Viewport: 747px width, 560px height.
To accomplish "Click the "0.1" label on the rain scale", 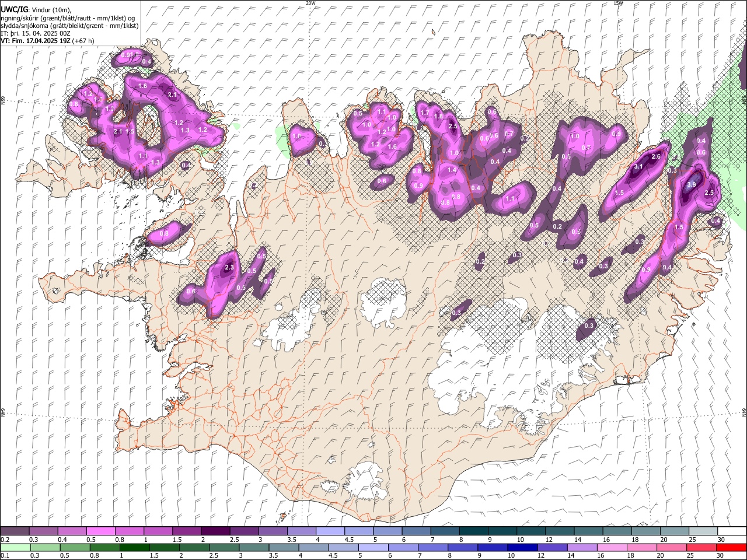I will (x=5, y=555).
